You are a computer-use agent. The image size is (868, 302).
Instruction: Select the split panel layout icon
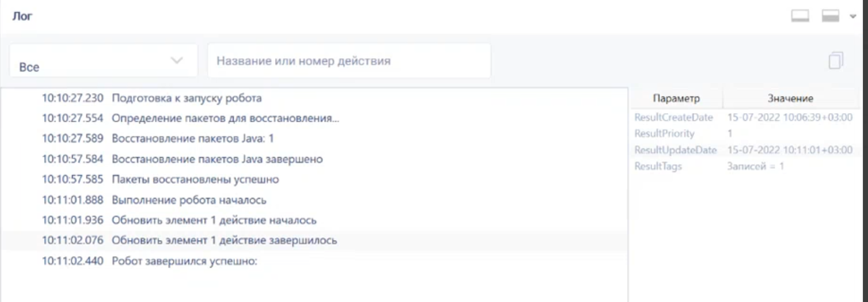tap(831, 16)
